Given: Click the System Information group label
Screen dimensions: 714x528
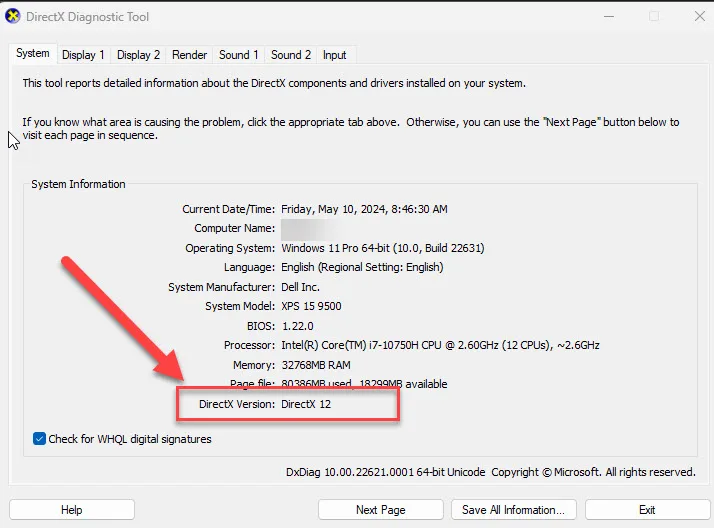Looking at the screenshot, I should (x=78, y=184).
